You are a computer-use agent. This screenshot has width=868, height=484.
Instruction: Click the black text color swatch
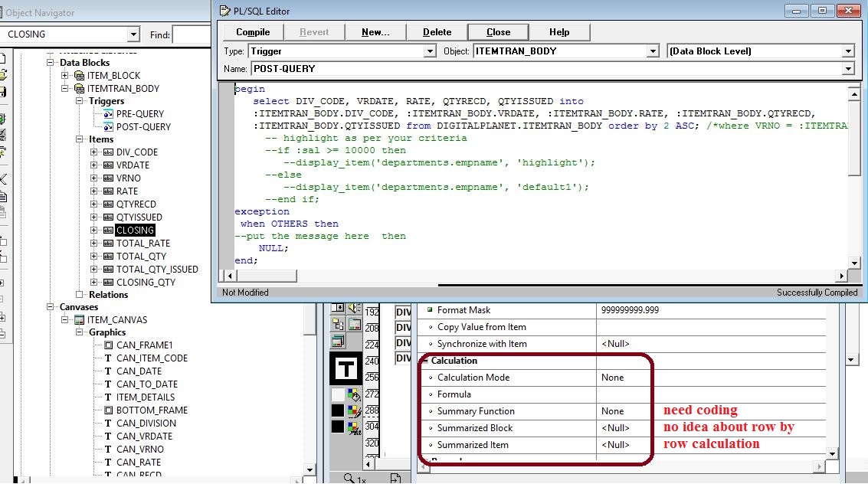click(x=338, y=427)
